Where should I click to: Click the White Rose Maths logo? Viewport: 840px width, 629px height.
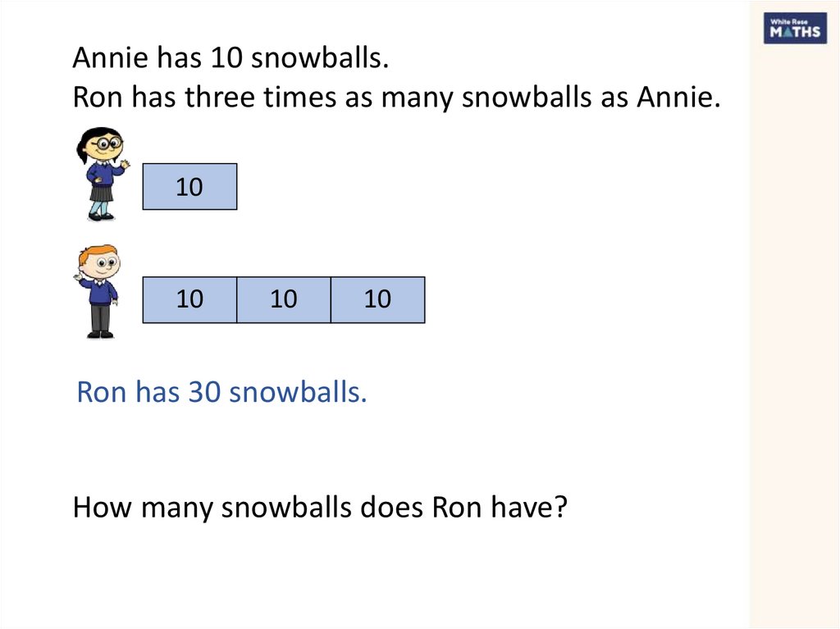794,29
